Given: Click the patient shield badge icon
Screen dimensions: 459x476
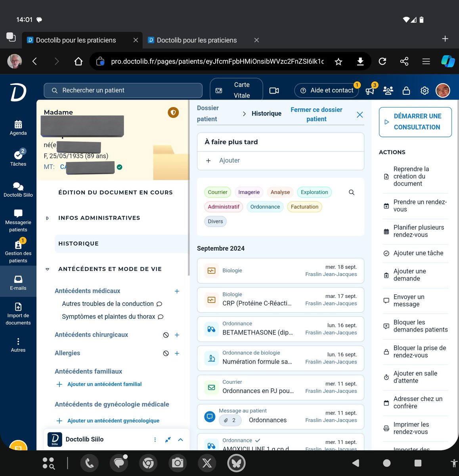Looking at the screenshot, I should point(173,113).
